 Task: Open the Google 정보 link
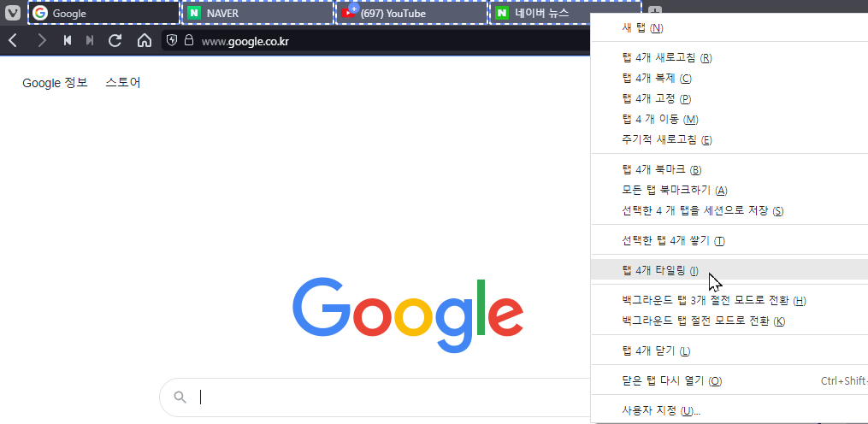(x=55, y=83)
